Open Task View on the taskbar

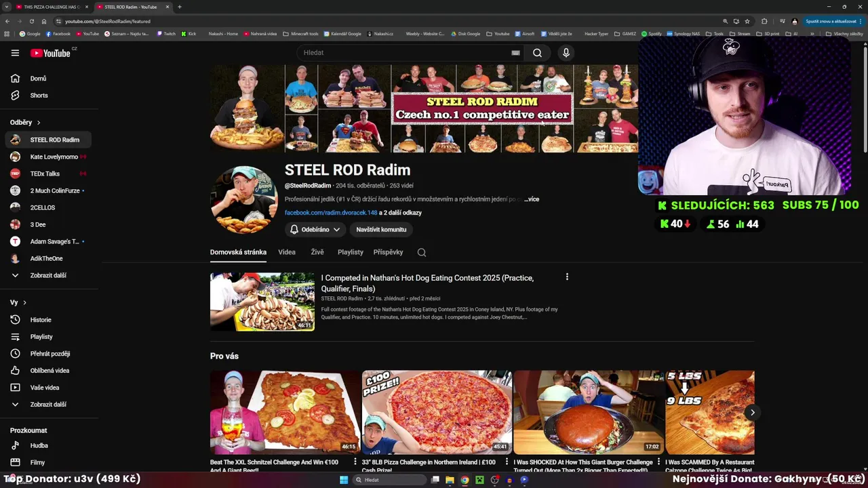435,480
